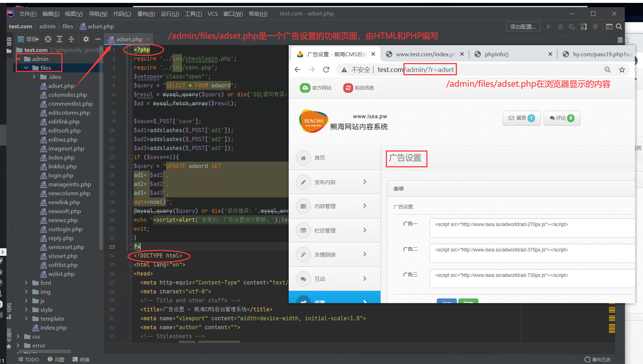Image resolution: width=643 pixels, height=364 pixels.
Task: Run the project with the green play icon
Action: [x=549, y=26]
